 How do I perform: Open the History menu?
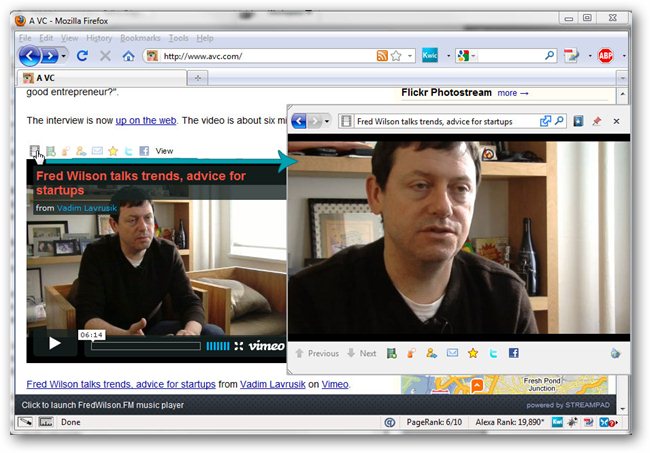pos(99,38)
